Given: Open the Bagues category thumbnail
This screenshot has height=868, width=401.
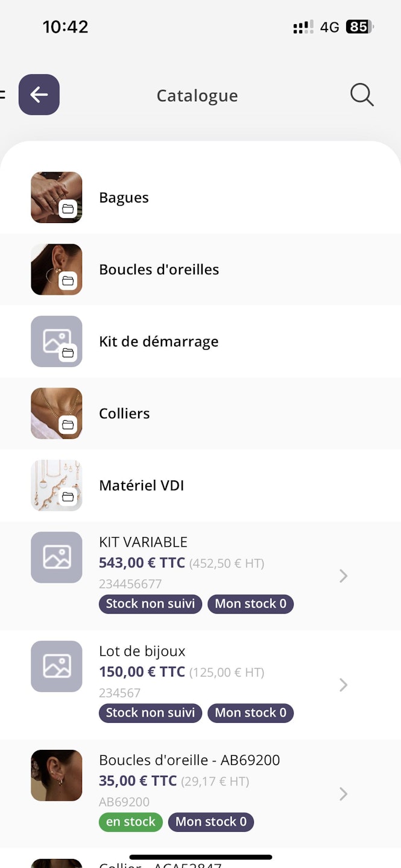Looking at the screenshot, I should tap(57, 198).
